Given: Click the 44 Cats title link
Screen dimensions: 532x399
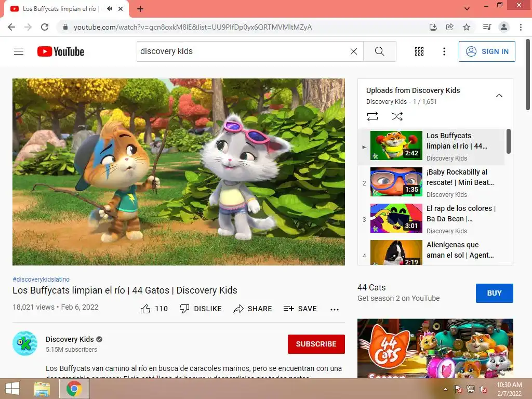Looking at the screenshot, I should click(371, 287).
